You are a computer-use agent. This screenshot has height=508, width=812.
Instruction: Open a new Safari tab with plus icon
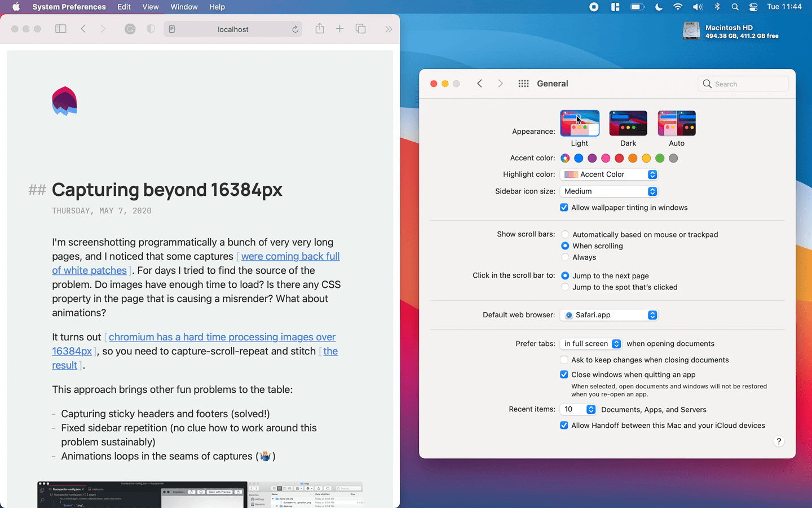pyautogui.click(x=339, y=29)
